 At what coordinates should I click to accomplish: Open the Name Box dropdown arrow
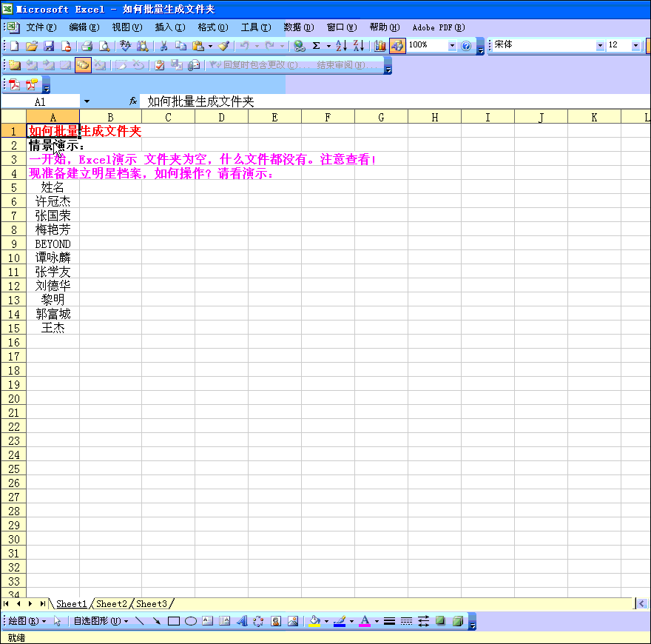click(x=87, y=101)
